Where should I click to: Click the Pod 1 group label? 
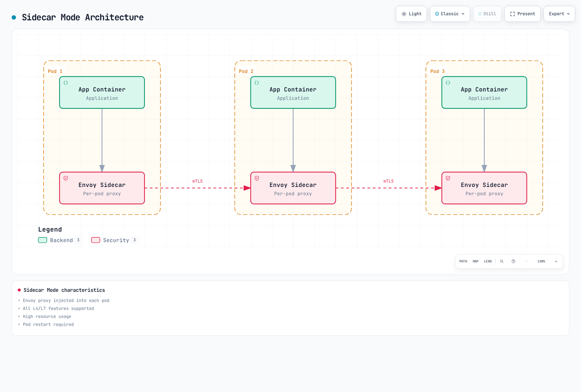[x=55, y=71]
